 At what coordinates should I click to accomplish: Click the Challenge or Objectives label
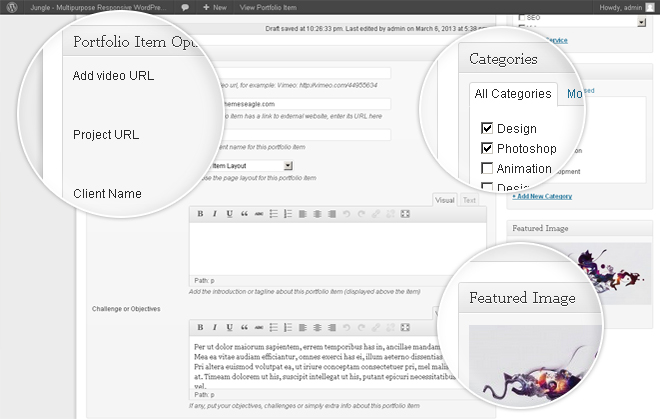126,309
